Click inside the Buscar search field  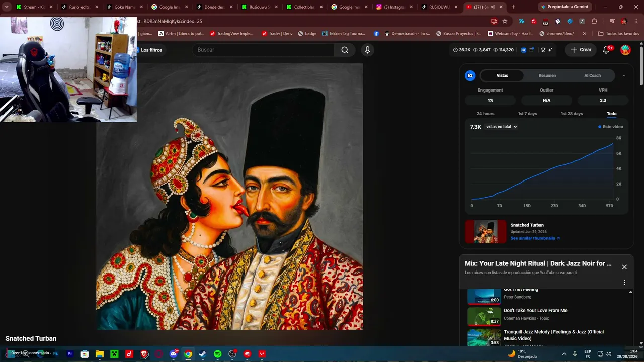click(263, 50)
